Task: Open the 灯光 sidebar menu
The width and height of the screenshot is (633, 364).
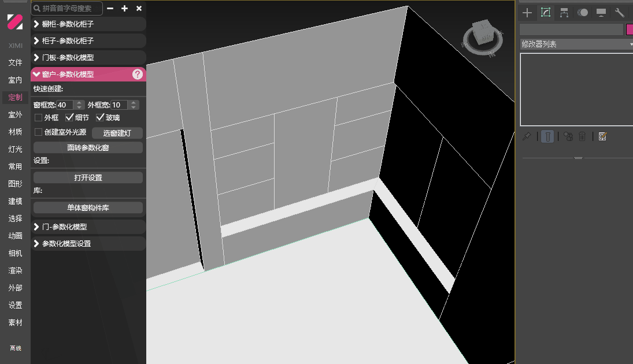Action: [16, 149]
